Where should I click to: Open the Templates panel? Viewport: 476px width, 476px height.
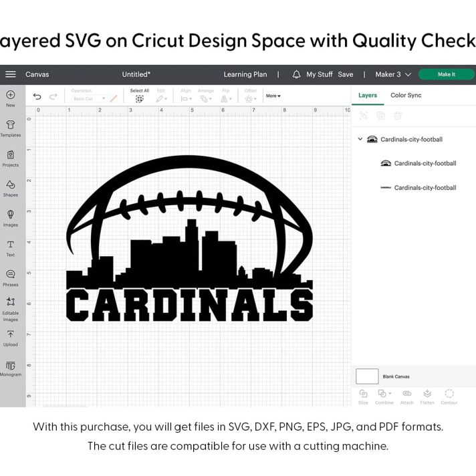(x=11, y=128)
